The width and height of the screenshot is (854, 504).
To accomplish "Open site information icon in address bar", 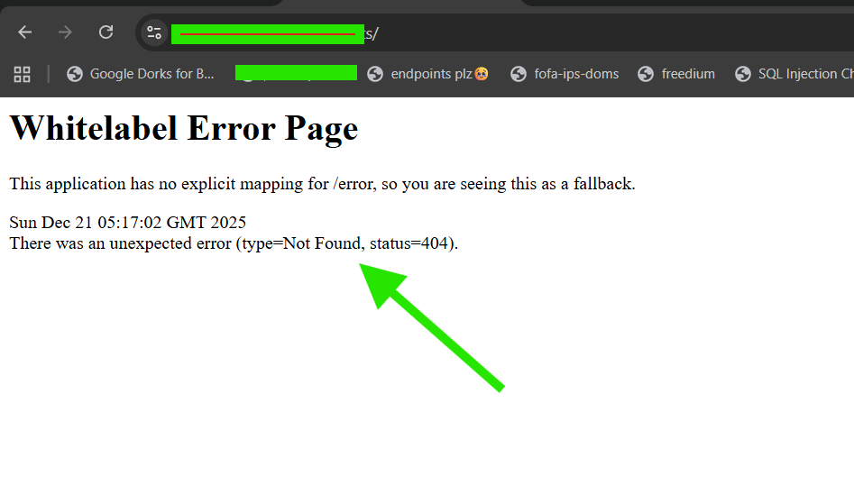I will (154, 33).
